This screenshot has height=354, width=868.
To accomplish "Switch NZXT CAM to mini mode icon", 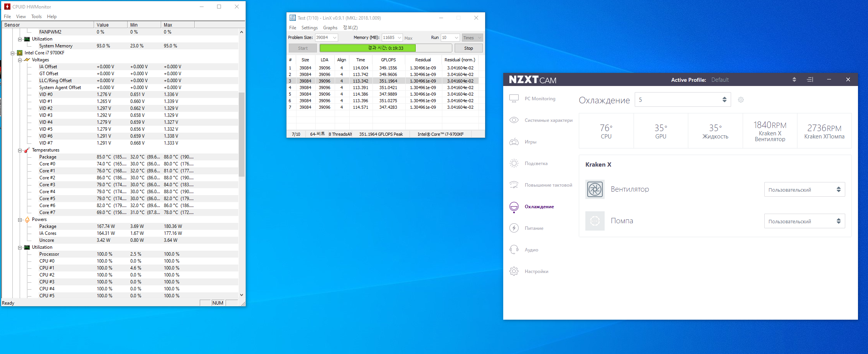I will [810, 79].
